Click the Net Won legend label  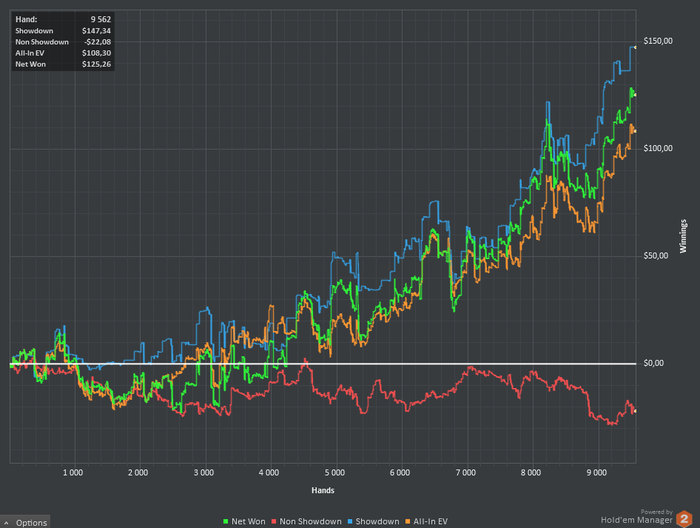click(x=248, y=521)
